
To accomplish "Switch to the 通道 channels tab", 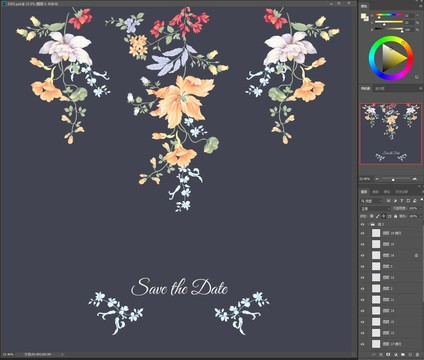I will coord(375,192).
